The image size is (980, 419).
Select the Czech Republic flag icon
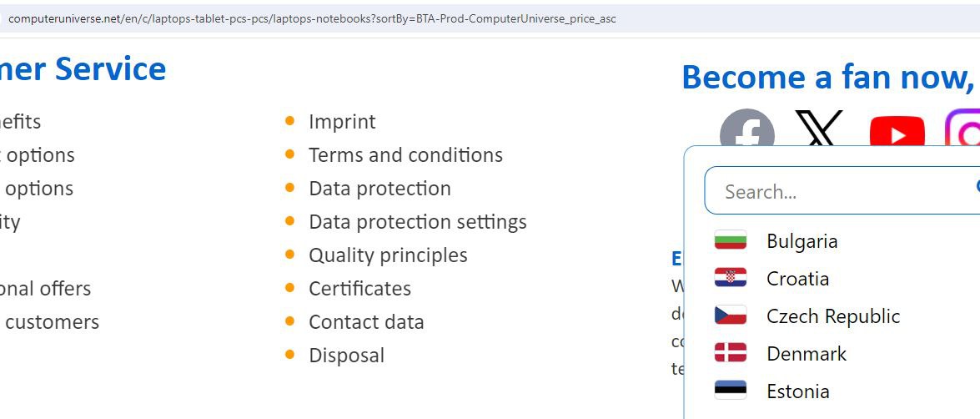coord(731,316)
